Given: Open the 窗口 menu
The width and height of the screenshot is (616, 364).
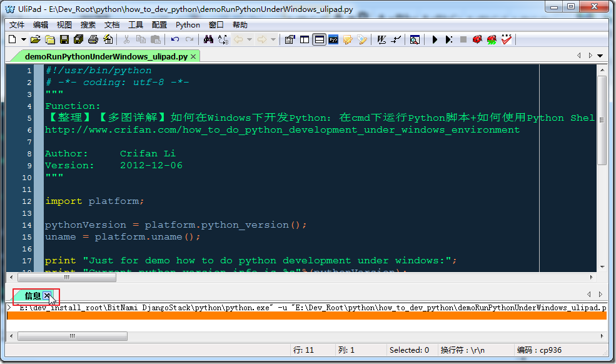Looking at the screenshot, I should tap(216, 25).
